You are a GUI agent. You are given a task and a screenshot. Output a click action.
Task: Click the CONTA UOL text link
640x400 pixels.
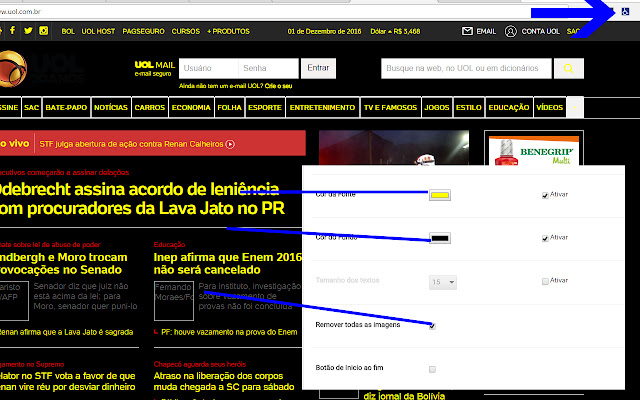pyautogui.click(x=540, y=31)
